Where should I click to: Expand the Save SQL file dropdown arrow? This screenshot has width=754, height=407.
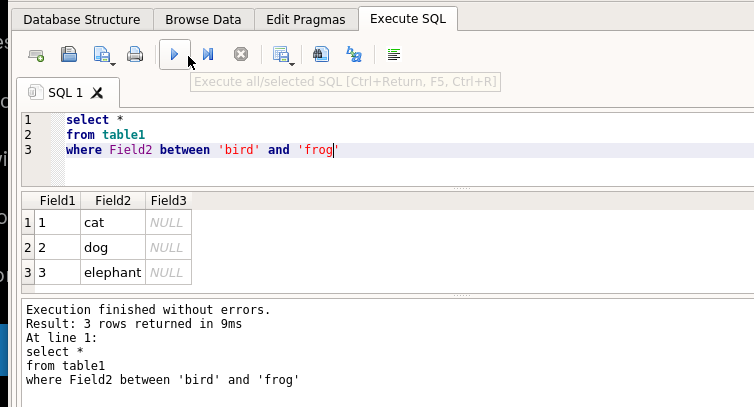(113, 64)
